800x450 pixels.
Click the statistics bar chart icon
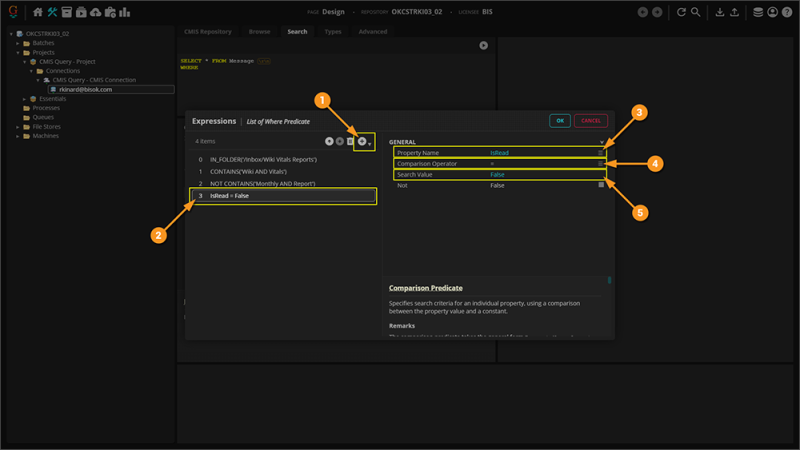[x=125, y=12]
